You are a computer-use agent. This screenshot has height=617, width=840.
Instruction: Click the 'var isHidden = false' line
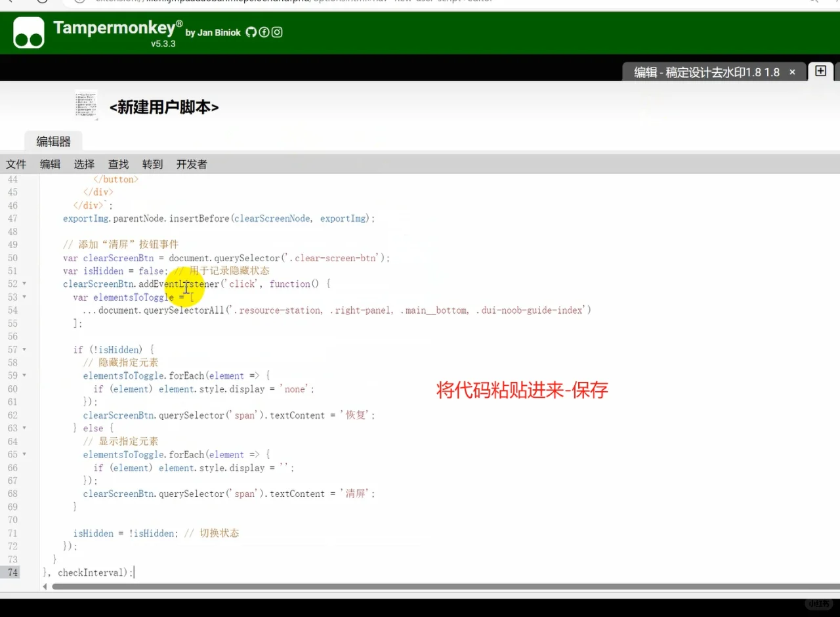[166, 271]
